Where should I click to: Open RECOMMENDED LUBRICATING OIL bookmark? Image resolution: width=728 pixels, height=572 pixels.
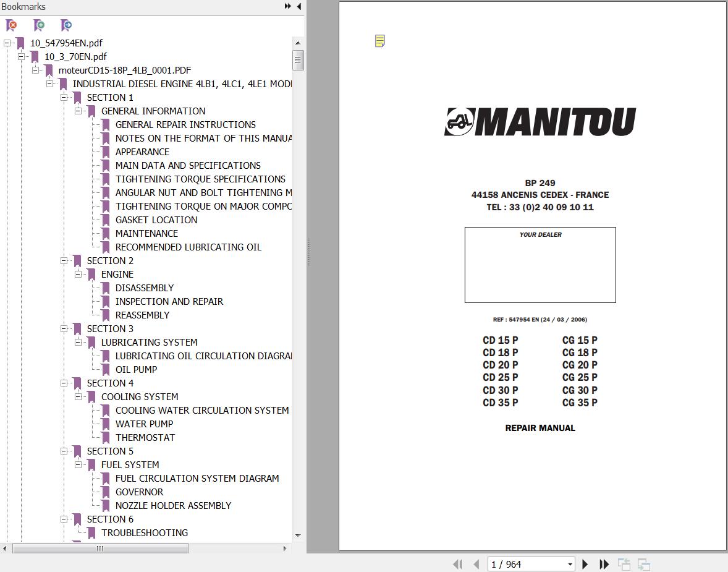188,247
